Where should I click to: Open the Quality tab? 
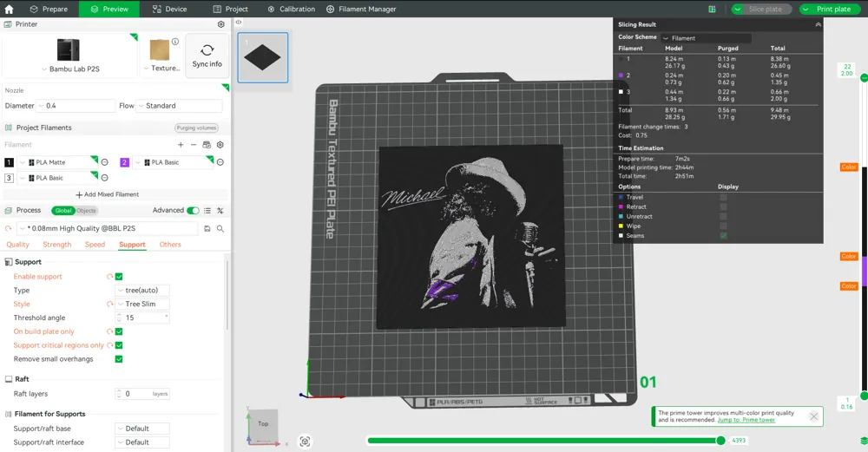click(x=17, y=245)
